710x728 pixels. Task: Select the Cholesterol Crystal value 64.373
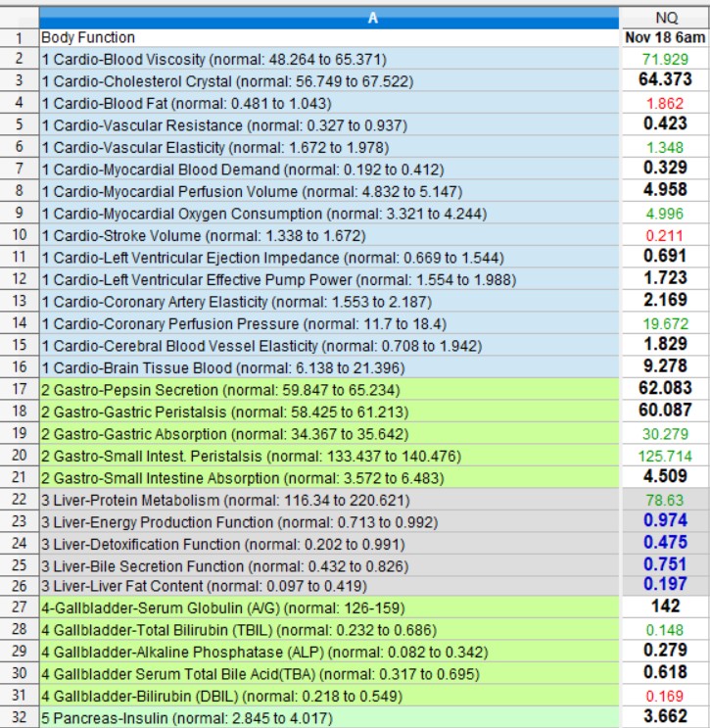[665, 79]
